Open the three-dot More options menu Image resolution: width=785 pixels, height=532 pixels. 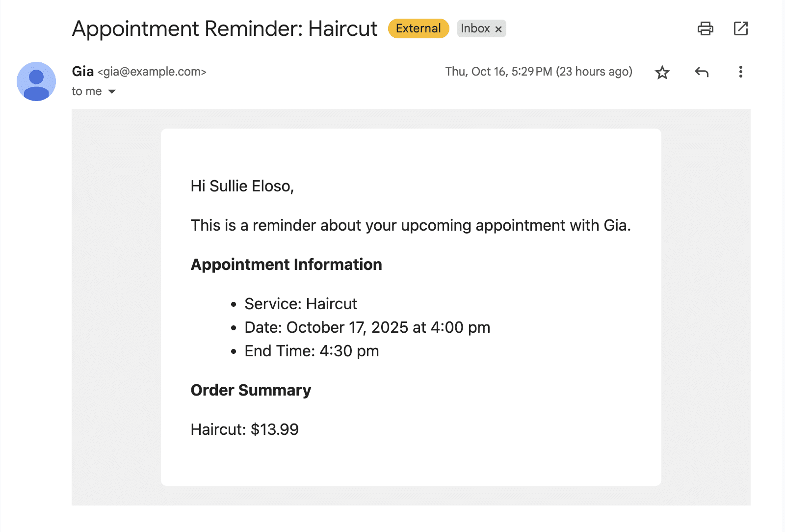click(740, 72)
